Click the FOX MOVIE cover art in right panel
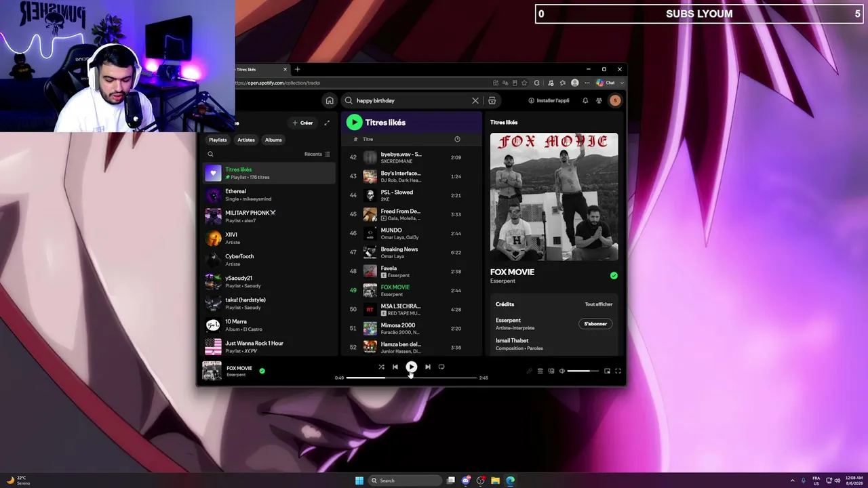Screen dimensions: 868x488 click(554, 197)
